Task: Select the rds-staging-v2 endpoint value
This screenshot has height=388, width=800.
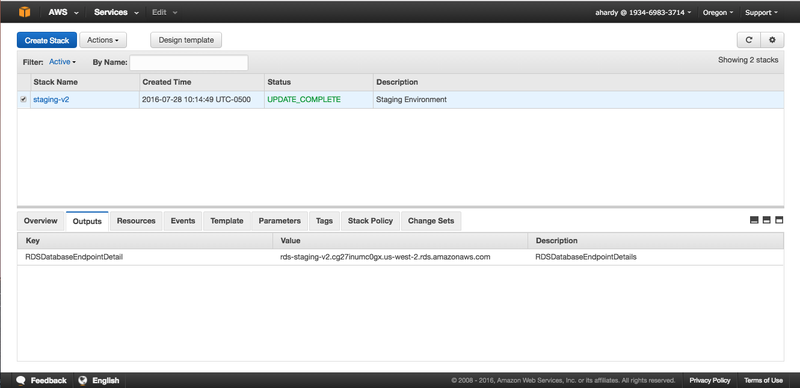Action: pyautogui.click(x=385, y=257)
